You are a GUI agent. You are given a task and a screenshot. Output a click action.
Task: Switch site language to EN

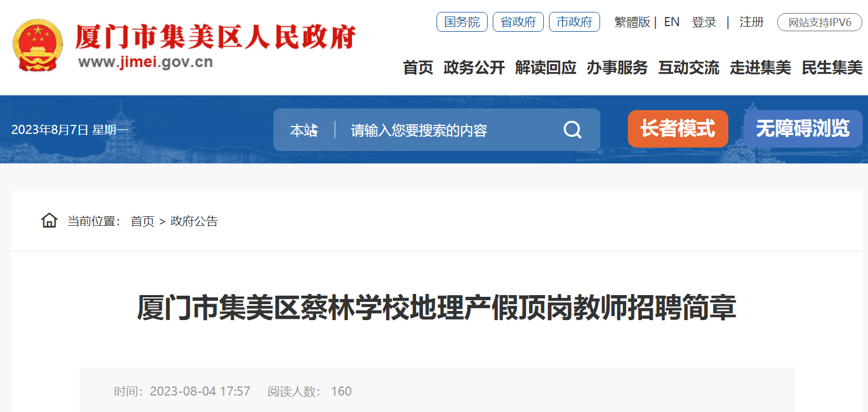coord(672,22)
